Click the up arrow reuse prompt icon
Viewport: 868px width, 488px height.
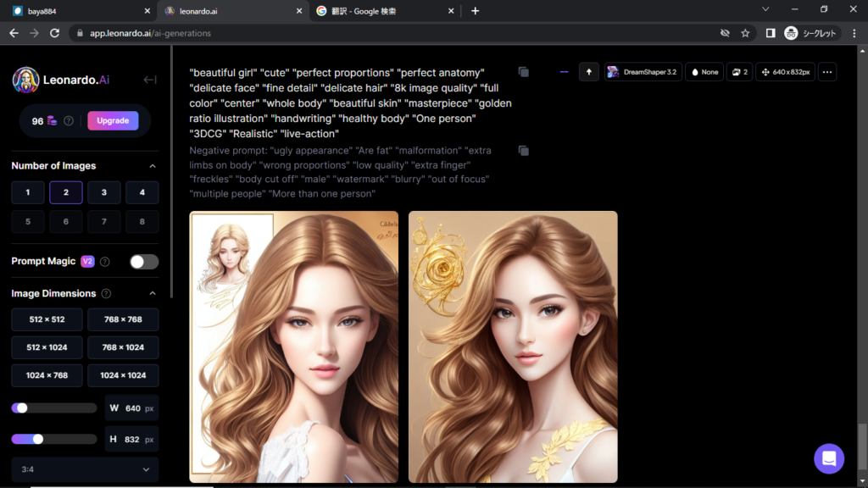tap(589, 72)
